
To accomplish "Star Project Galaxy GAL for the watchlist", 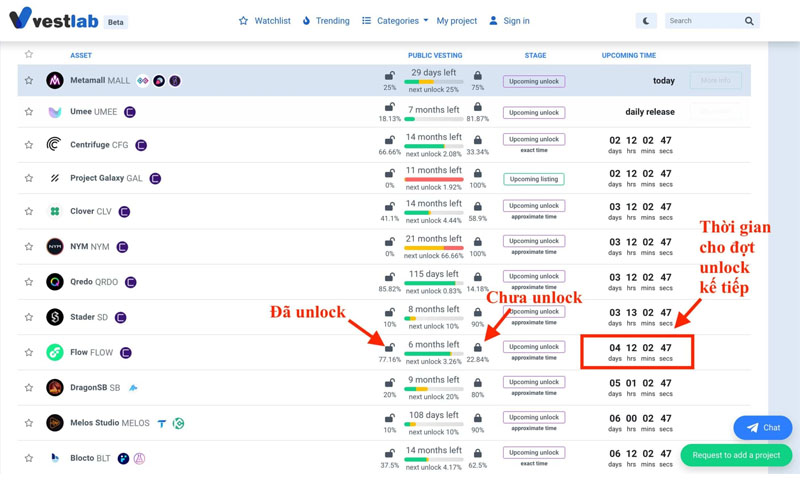I will (x=29, y=178).
